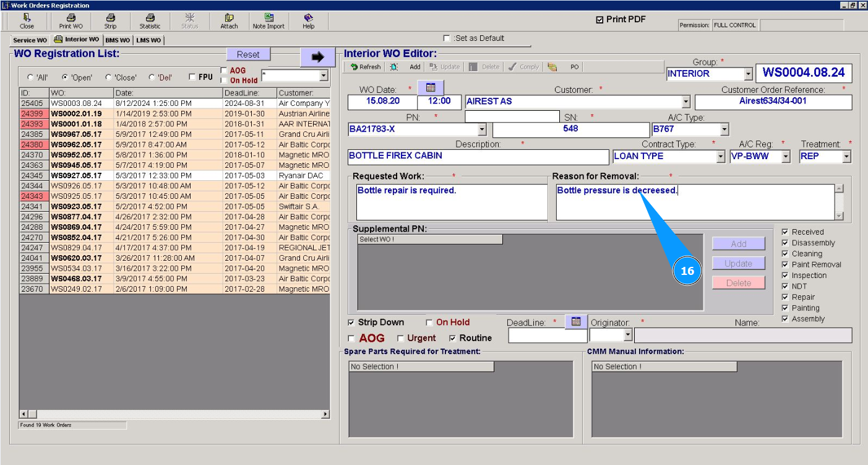This screenshot has width=868, height=465.
Task: Expand the Customer dropdown
Action: [685, 102]
